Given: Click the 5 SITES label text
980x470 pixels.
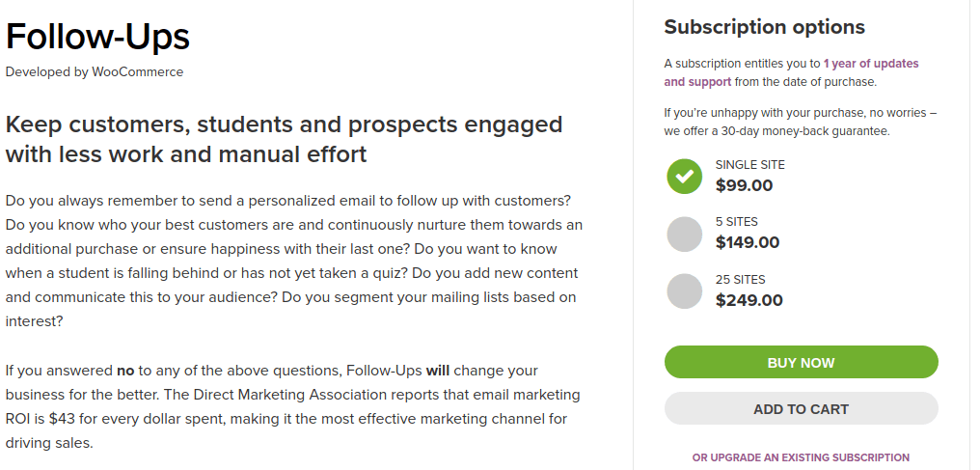Looking at the screenshot, I should [x=736, y=222].
